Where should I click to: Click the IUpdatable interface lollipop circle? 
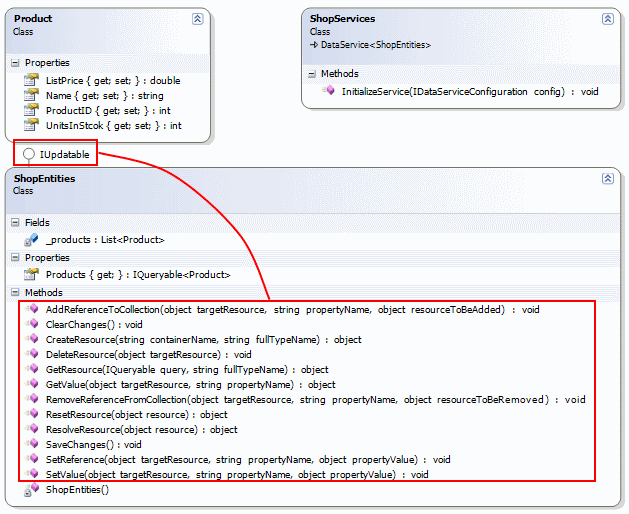tap(29, 154)
